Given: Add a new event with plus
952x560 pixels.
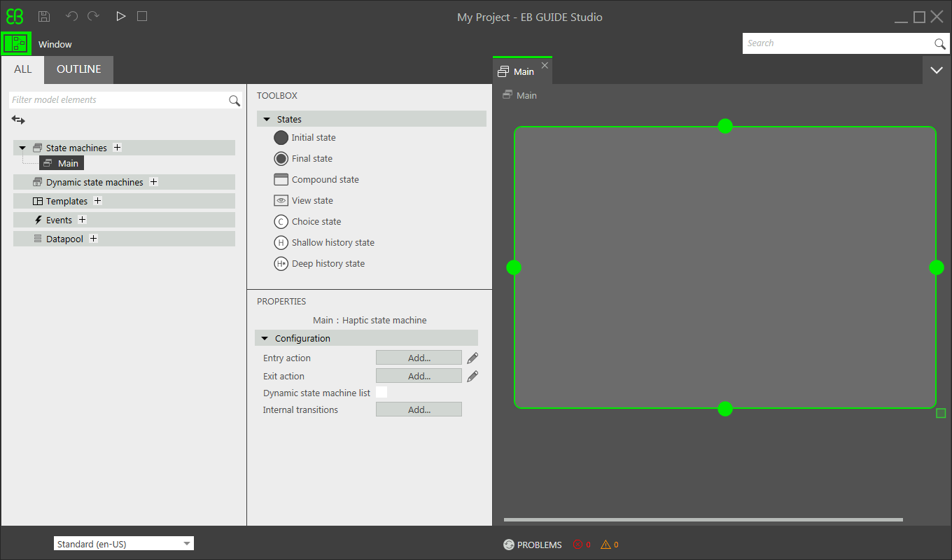Looking at the screenshot, I should (82, 220).
